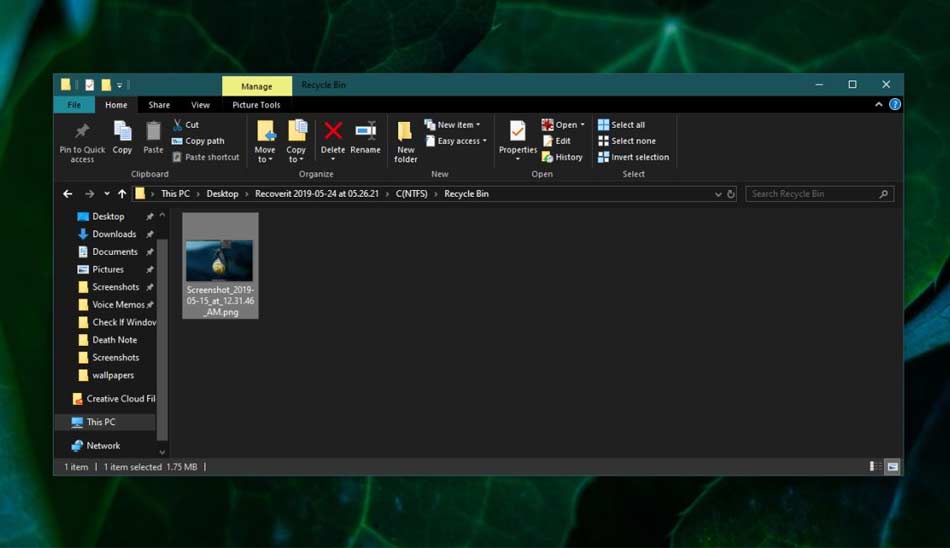Screen dimensions: 950x548
Task: Select Network in the navigation pane
Action: 96,446
